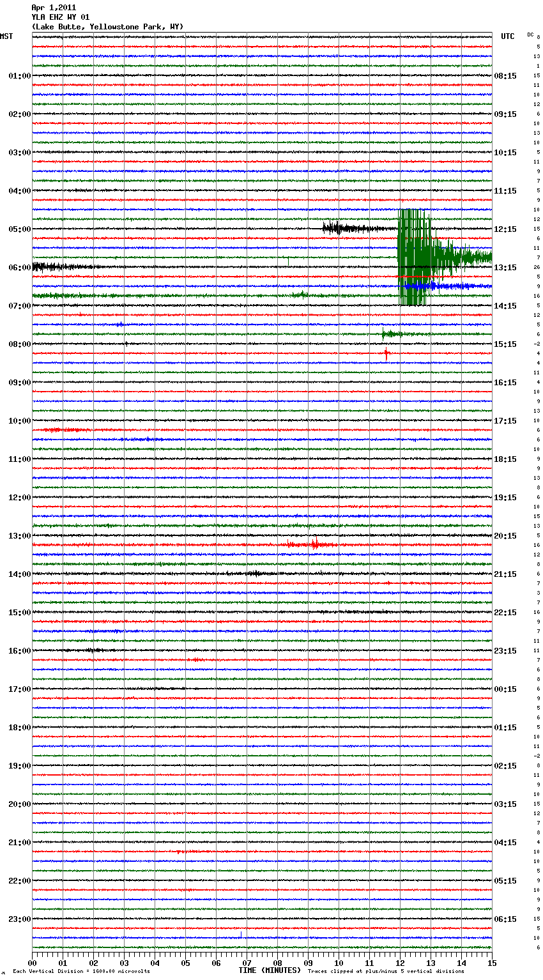The image size is (543, 980).
Task: Click the UTC time label "02:15"
Action: (x=505, y=766)
